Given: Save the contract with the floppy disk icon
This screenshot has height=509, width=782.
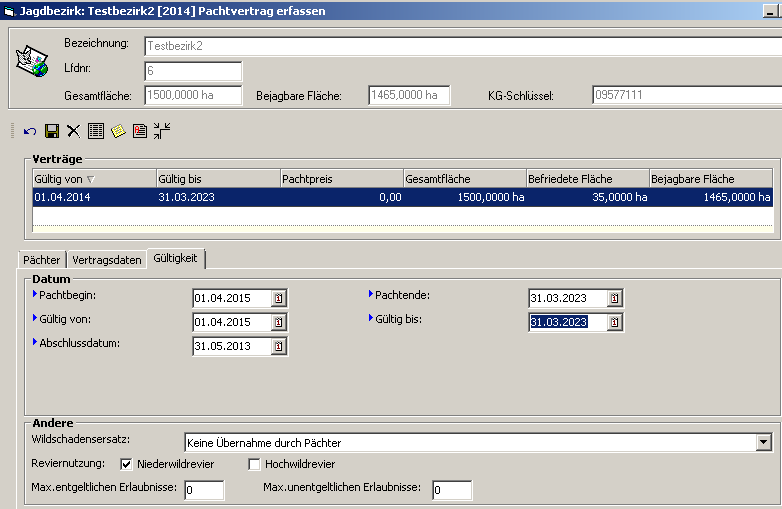Looking at the screenshot, I should (52, 131).
